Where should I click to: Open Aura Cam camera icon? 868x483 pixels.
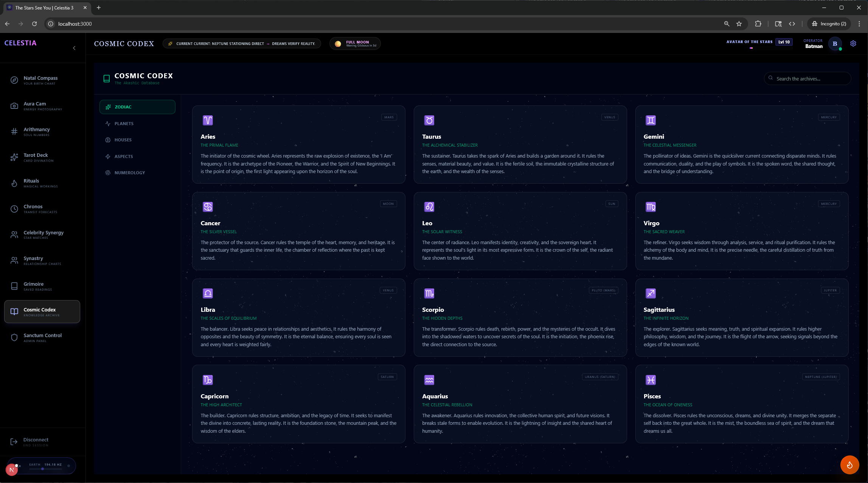(x=14, y=106)
